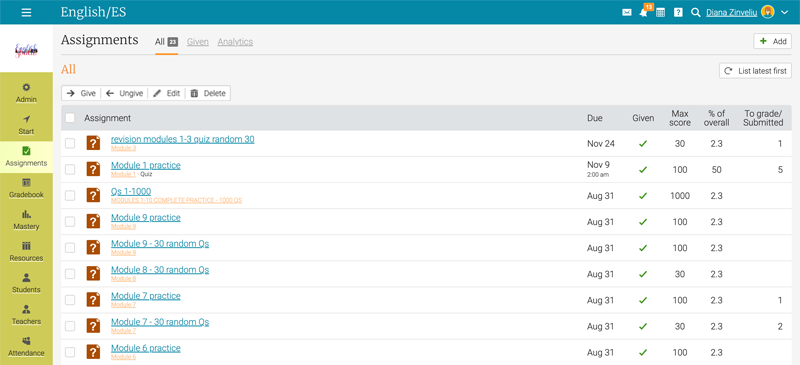Click the Diana Zinveliu username link
This screenshot has width=800, height=365.
click(x=732, y=13)
